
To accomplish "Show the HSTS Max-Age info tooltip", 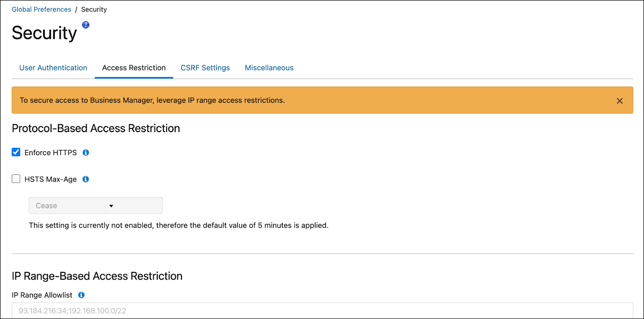I will 85,179.
